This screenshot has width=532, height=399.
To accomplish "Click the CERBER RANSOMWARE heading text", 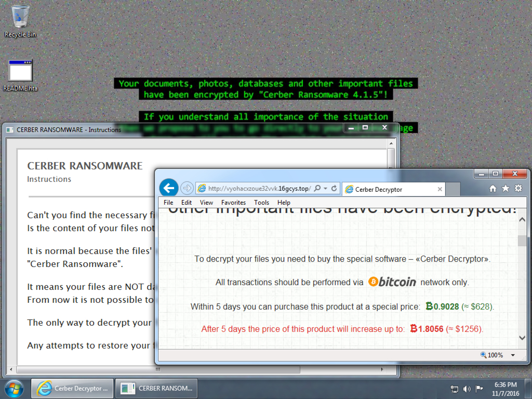I will pos(85,166).
